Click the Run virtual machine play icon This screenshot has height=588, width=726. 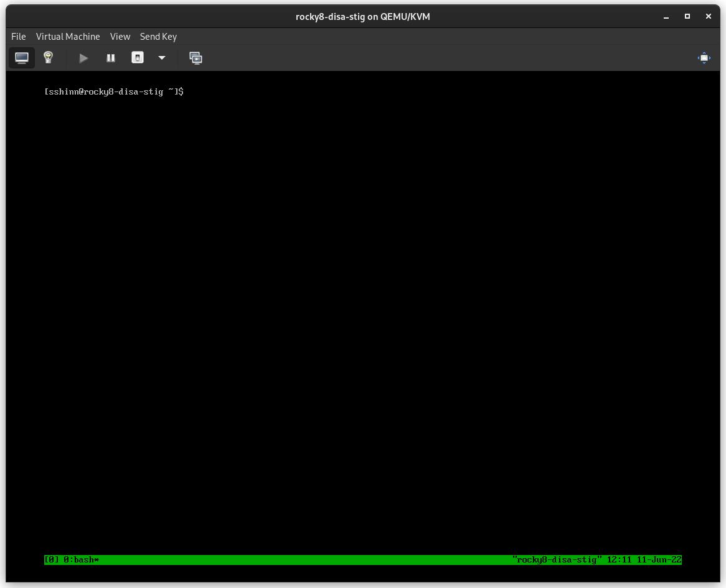click(83, 58)
